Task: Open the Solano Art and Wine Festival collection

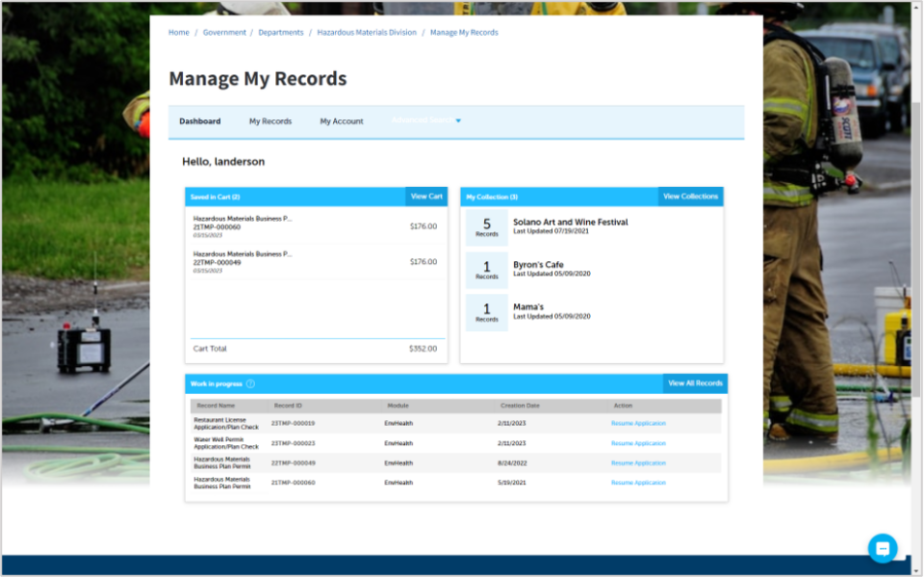Action: click(x=570, y=222)
